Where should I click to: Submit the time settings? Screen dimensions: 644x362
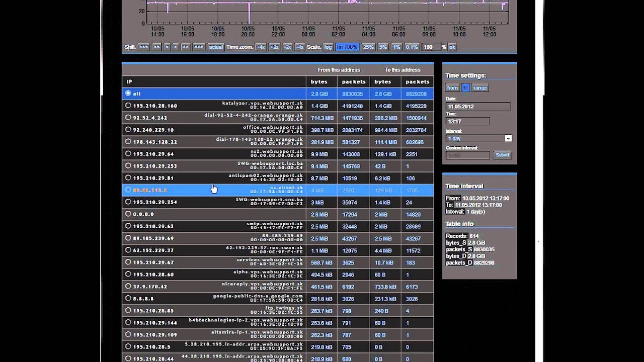click(x=503, y=155)
